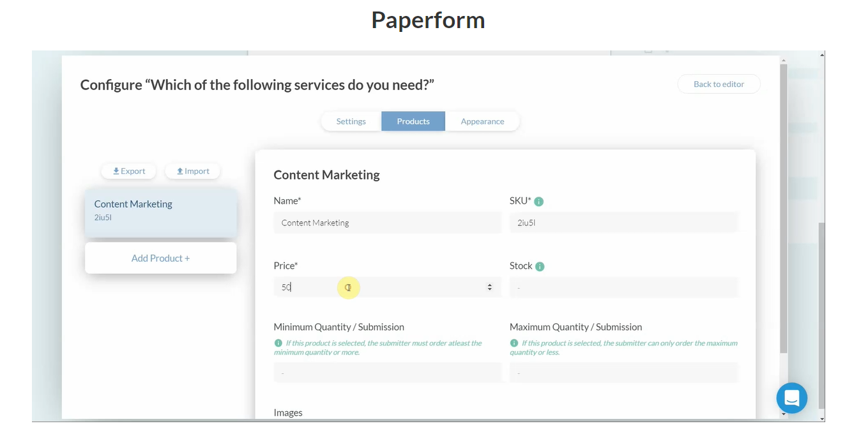Click the Minimum Quantity info icon
This screenshot has height=440, width=868.
(x=278, y=343)
